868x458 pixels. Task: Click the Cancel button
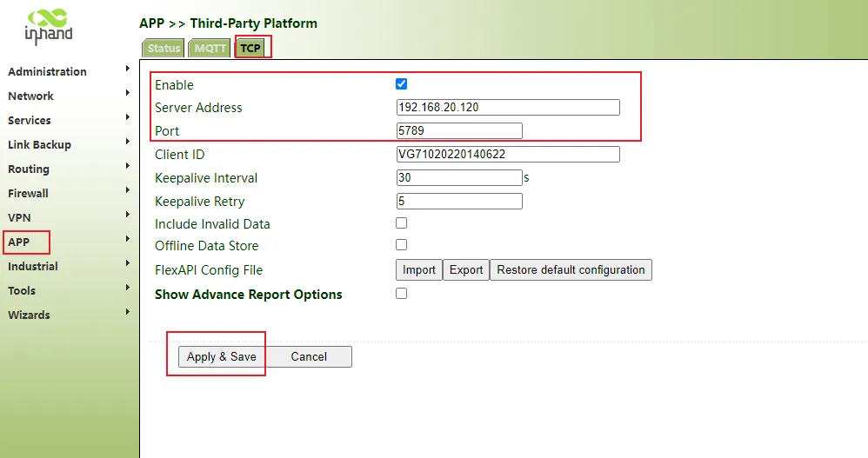point(309,357)
